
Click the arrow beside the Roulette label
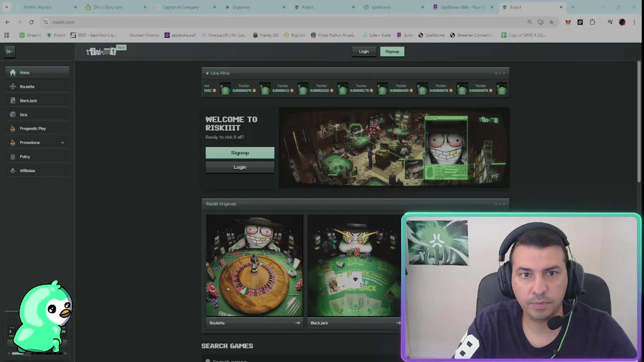[x=297, y=323]
